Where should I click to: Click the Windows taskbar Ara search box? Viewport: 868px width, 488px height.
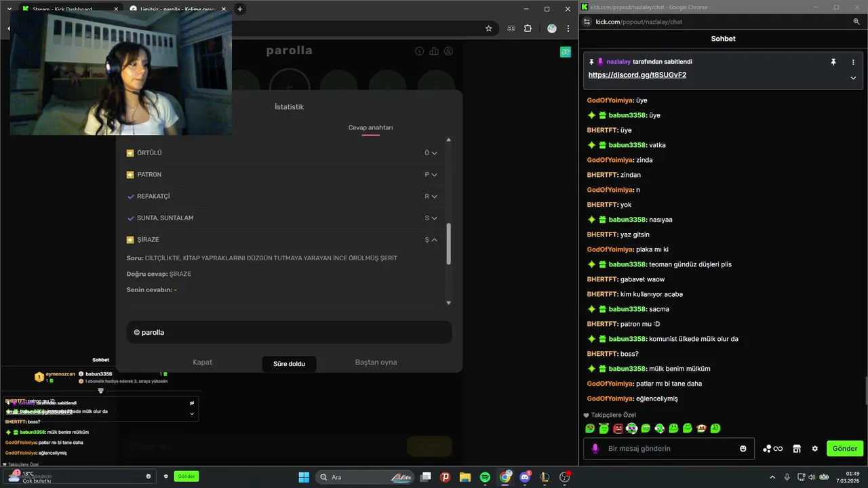tap(366, 477)
